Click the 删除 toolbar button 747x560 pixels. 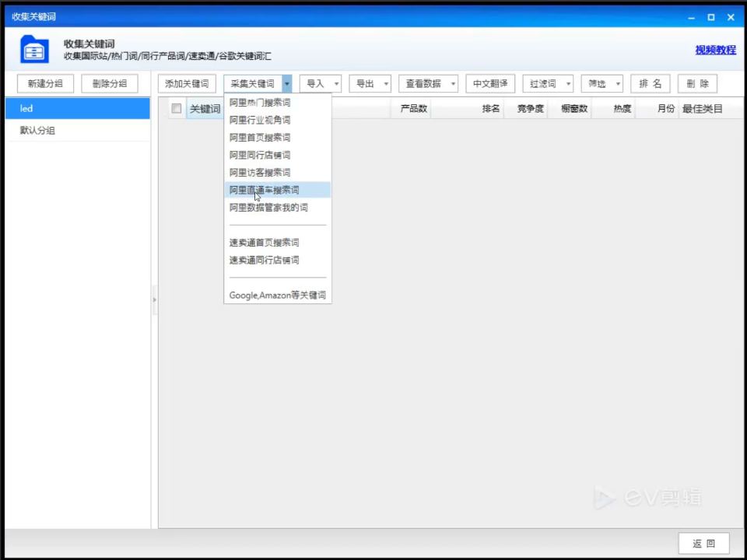pyautogui.click(x=697, y=84)
